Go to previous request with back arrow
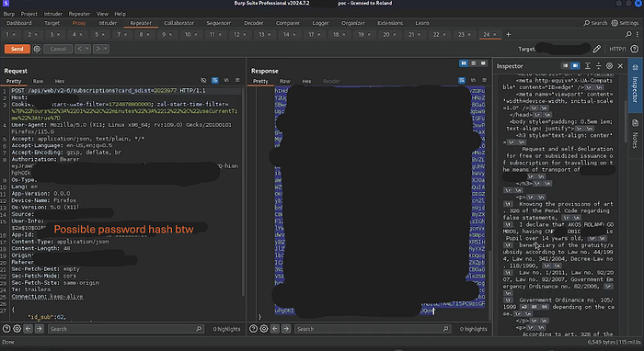 (80, 49)
